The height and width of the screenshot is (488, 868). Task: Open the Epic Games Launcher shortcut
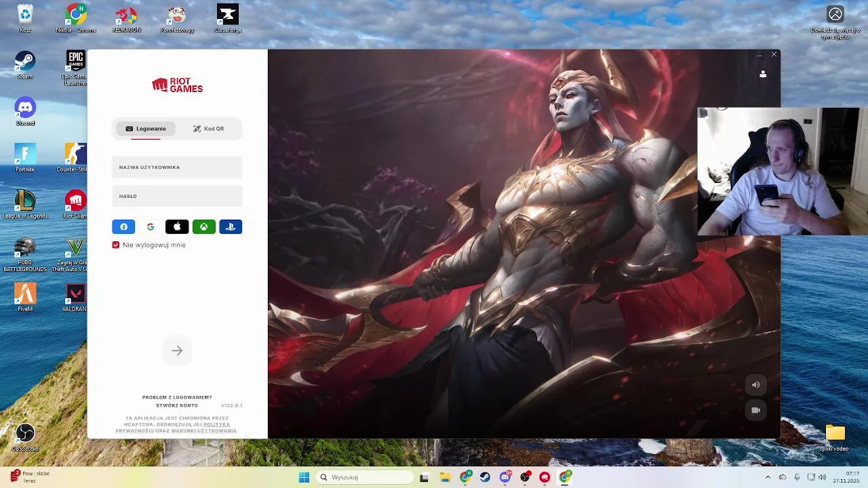click(75, 68)
